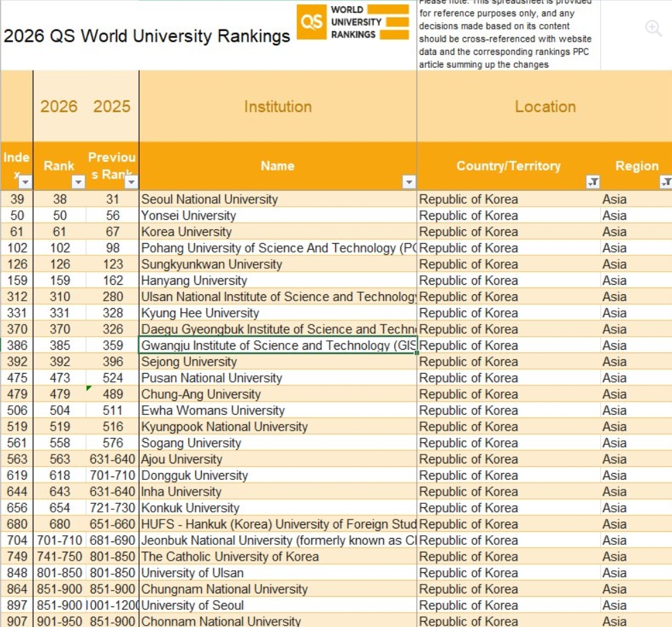Select rank cell 701-710 for Jeonbuk National
Screen dimensions: 672x627
pos(60,541)
